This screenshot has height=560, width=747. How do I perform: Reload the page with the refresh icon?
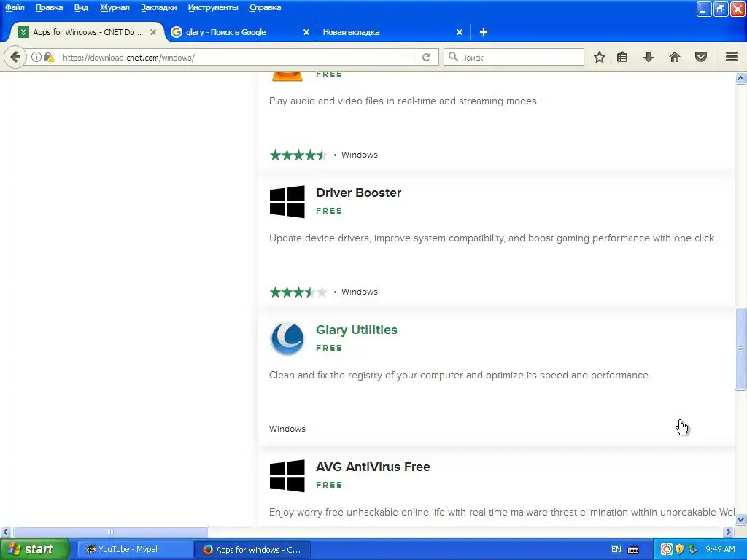[426, 58]
